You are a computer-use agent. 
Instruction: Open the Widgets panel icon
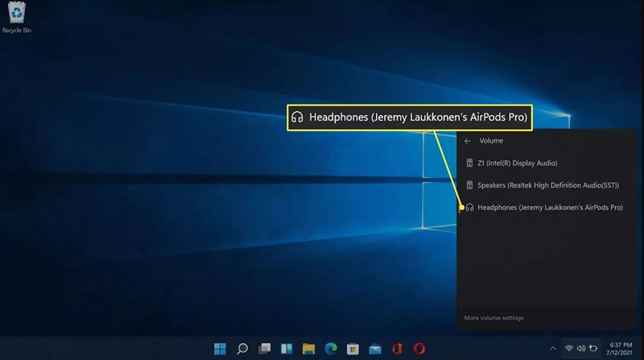(286, 349)
